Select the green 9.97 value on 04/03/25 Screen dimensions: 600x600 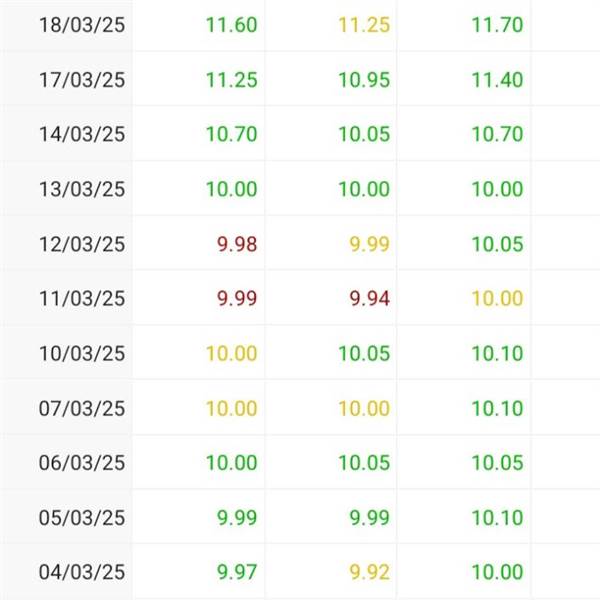237,572
